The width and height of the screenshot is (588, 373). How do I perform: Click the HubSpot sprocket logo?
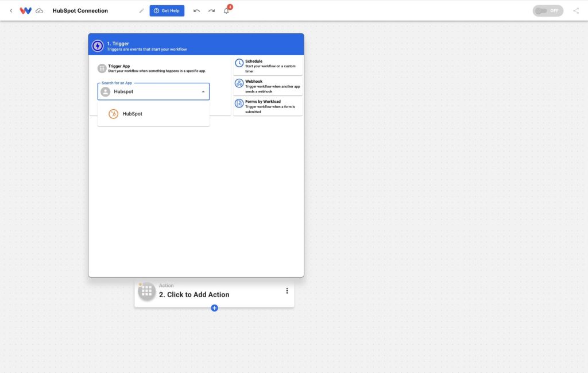pyautogui.click(x=113, y=114)
